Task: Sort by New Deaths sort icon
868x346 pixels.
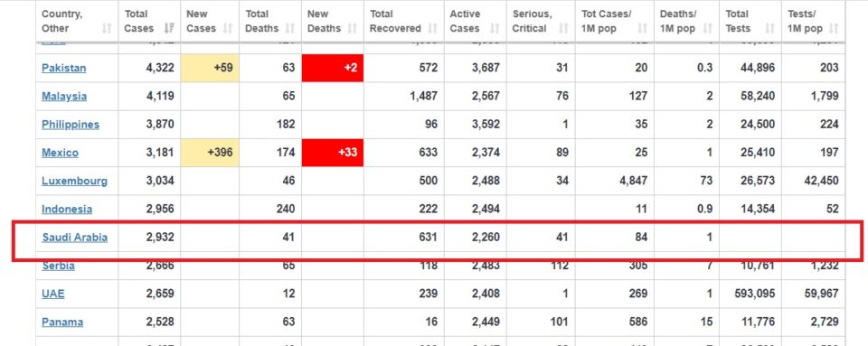Action: tap(353, 29)
